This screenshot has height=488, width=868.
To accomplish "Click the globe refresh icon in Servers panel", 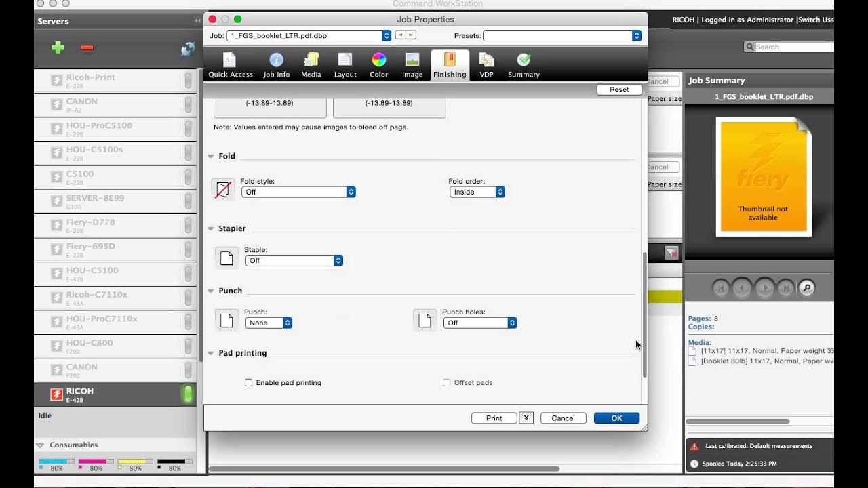I will (188, 49).
